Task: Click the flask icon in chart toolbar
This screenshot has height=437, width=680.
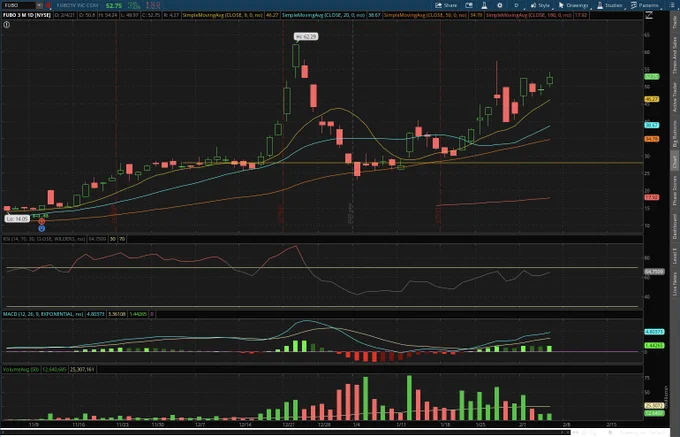Action: (x=484, y=5)
